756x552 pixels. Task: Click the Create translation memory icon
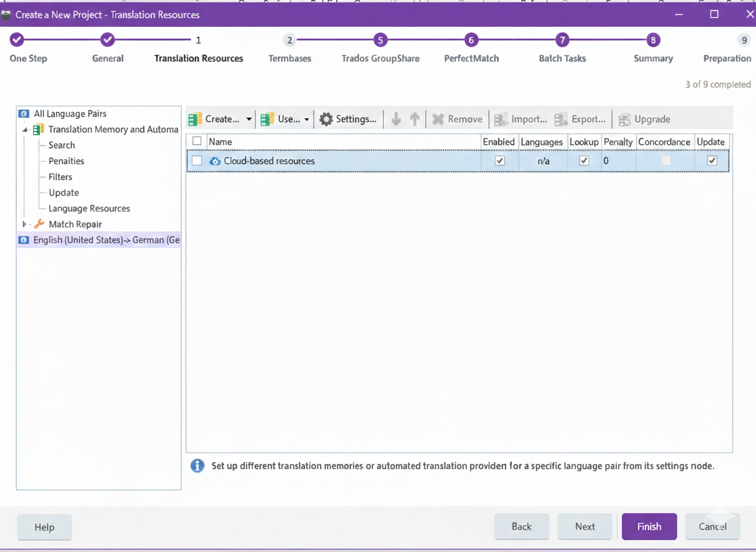click(x=195, y=119)
